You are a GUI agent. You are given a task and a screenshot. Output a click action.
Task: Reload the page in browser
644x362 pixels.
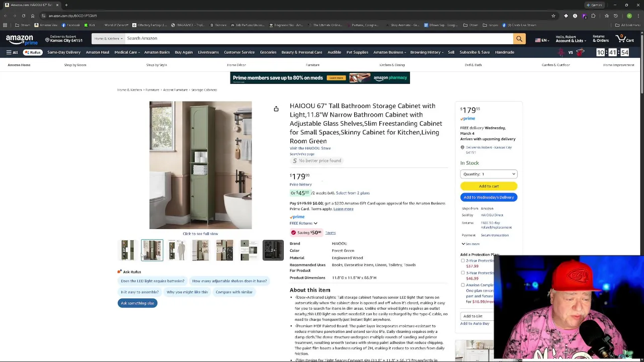point(23,16)
